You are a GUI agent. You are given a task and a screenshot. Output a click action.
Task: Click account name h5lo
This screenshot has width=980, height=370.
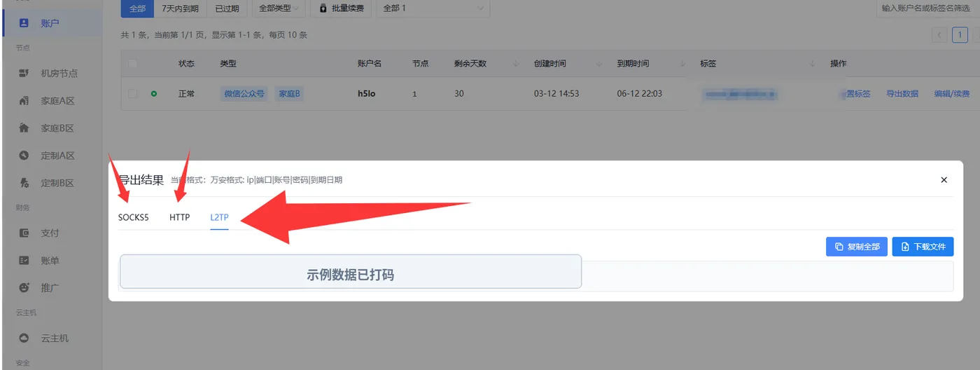pyautogui.click(x=367, y=93)
